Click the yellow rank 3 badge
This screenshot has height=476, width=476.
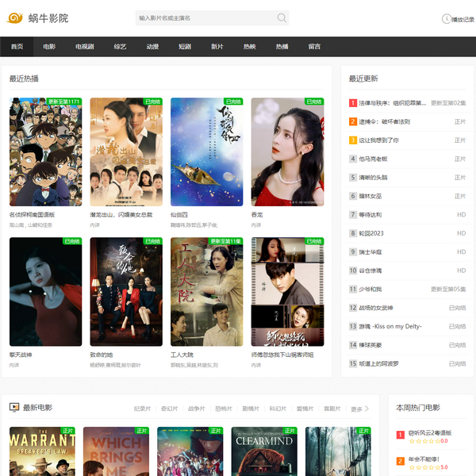(x=353, y=140)
